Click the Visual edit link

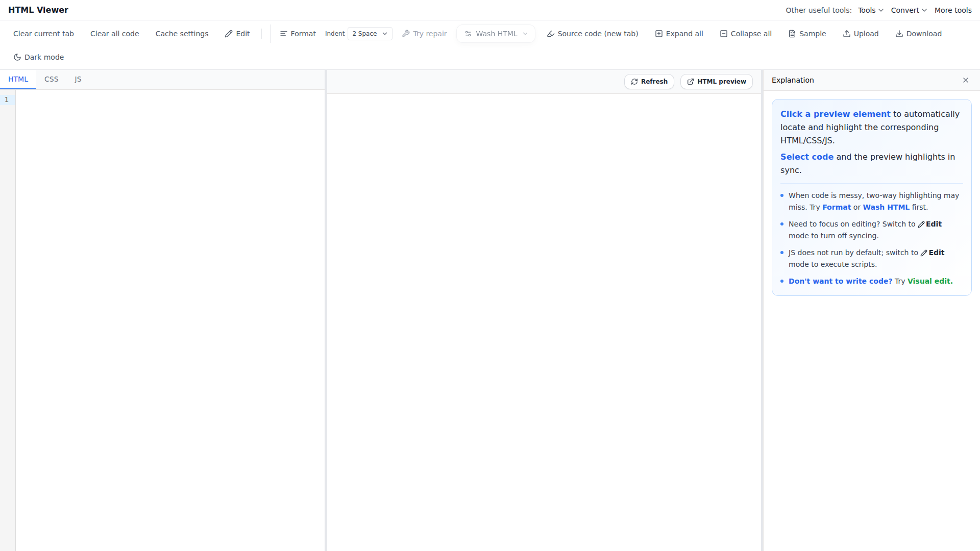click(x=930, y=281)
